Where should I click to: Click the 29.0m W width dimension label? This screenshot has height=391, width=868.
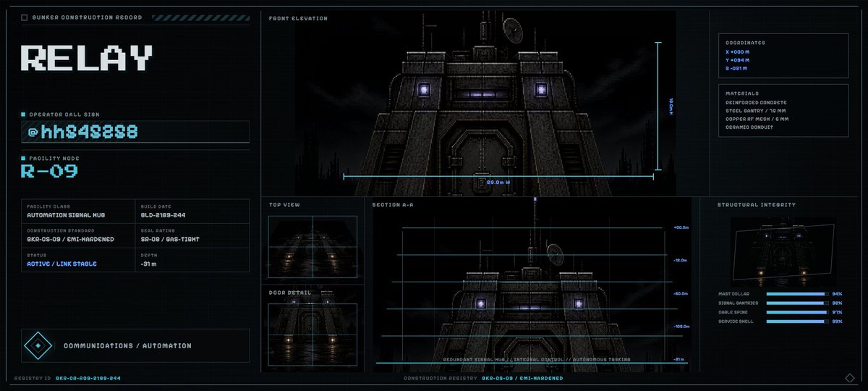tap(499, 182)
